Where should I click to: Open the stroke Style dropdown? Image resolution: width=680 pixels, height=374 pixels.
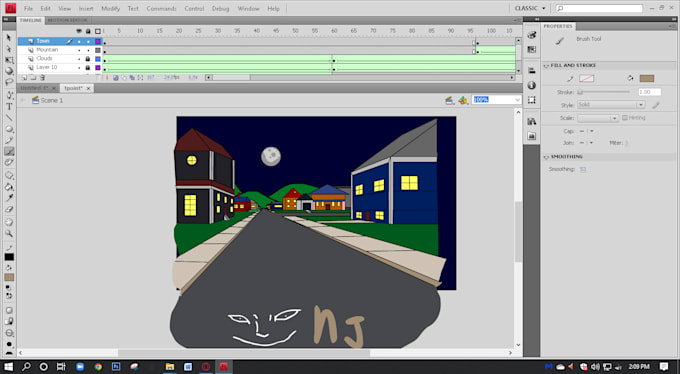tap(611, 105)
